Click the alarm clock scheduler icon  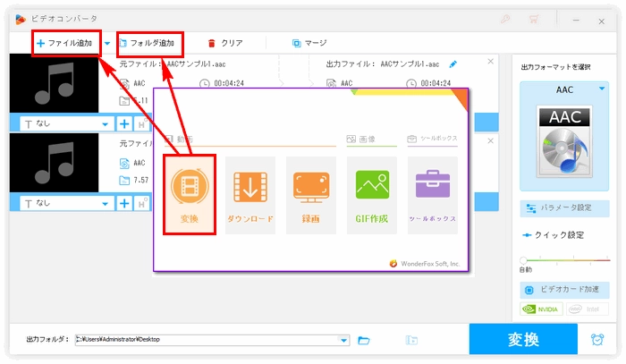click(596, 340)
